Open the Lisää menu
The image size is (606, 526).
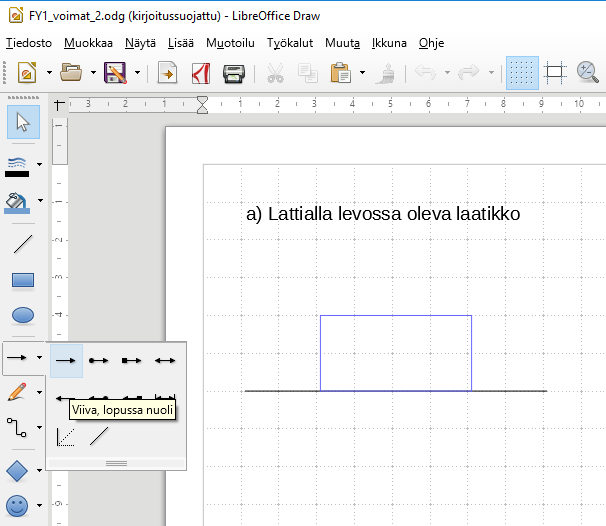point(180,43)
